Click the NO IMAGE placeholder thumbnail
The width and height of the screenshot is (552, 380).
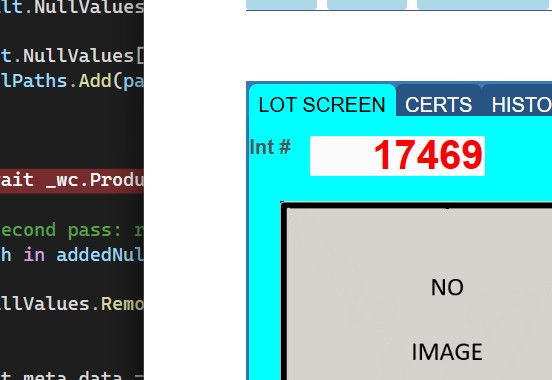[417, 291]
